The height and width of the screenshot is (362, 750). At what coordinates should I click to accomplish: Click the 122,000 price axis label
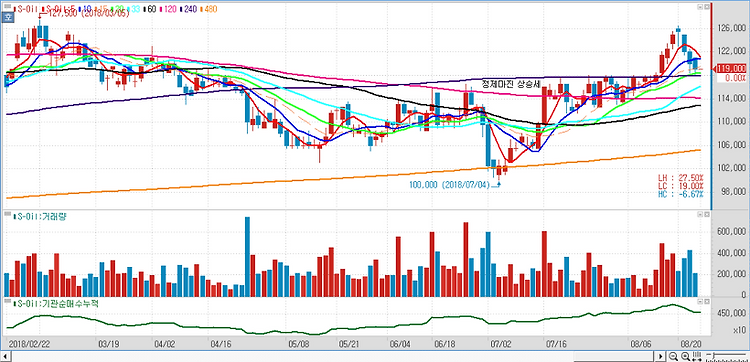click(x=731, y=52)
